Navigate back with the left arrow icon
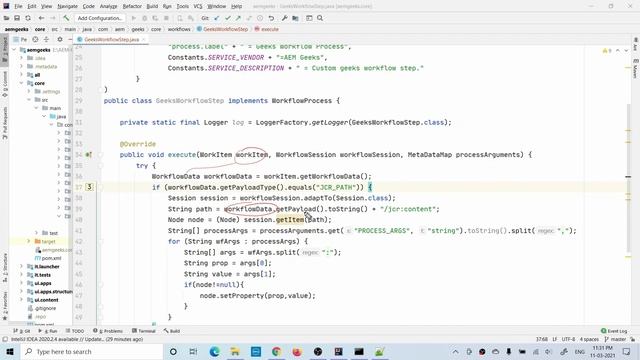 [41, 18]
